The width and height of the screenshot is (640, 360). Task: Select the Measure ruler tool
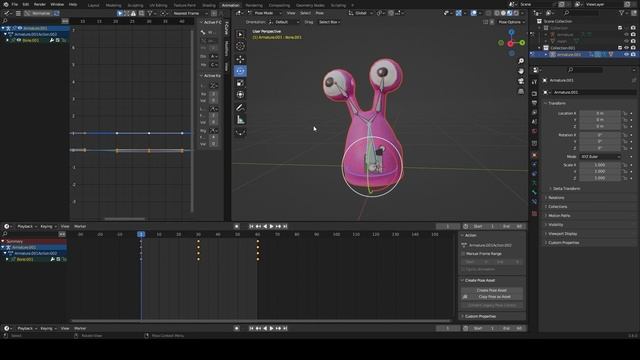click(240, 120)
